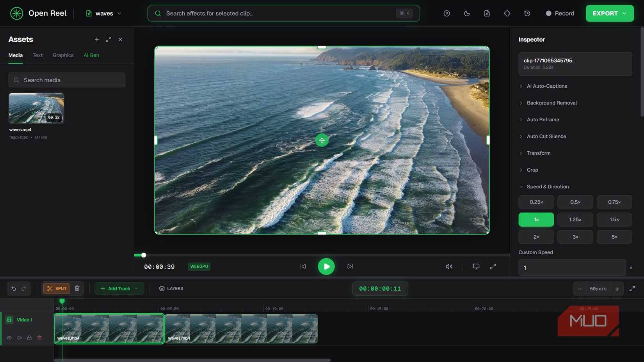Expand the Transform section
The height and width of the screenshot is (362, 644).
[538, 153]
